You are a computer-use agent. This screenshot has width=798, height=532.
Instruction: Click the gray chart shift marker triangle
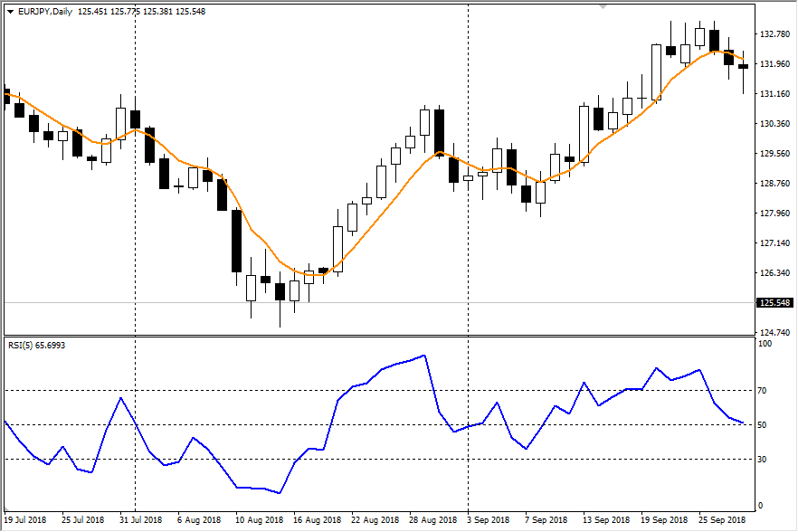(603, 7)
